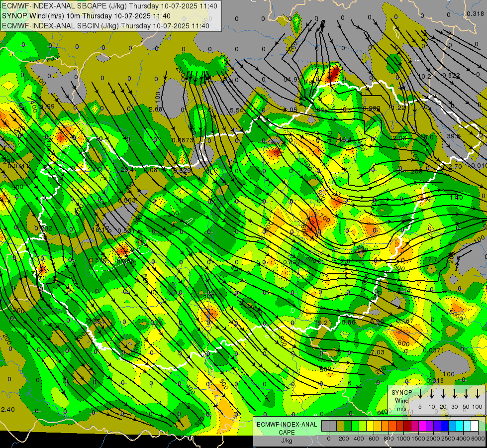This screenshot has height=448, width=487.
Task: Click the 'CAPE' label in the color legend
Action: click(x=287, y=432)
